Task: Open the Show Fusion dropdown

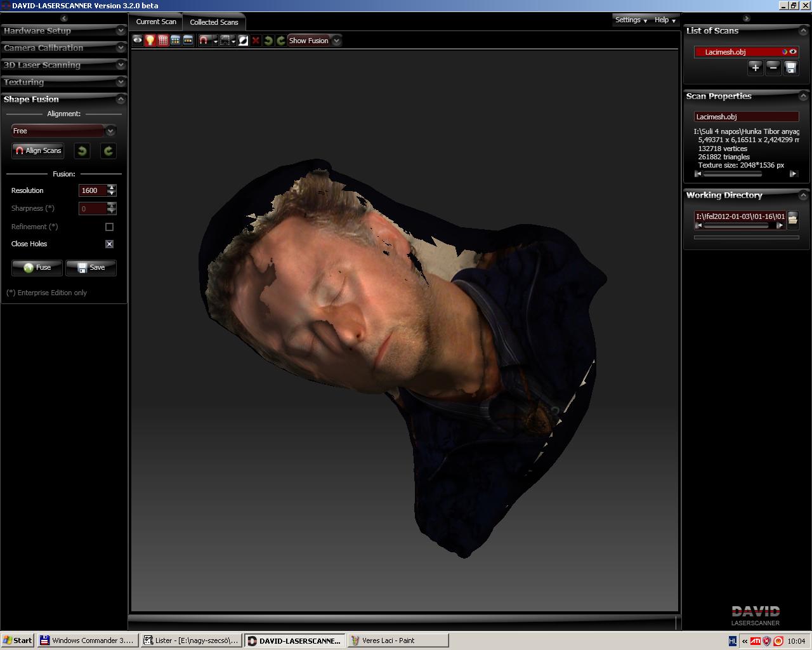Action: pos(336,41)
